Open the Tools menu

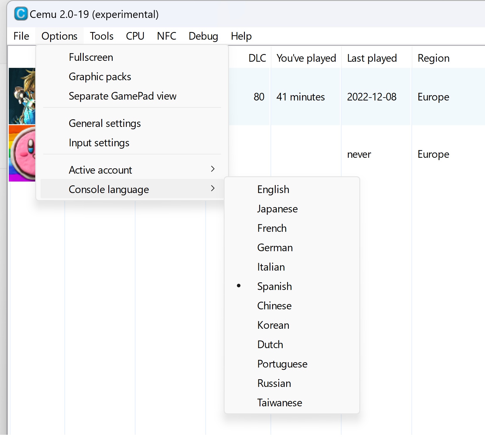102,36
